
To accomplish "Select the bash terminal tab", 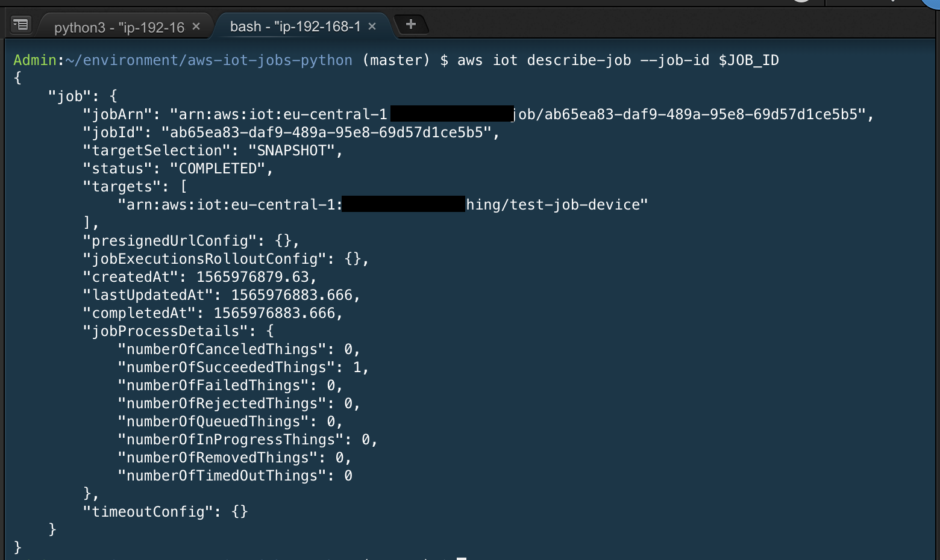I will [295, 26].
